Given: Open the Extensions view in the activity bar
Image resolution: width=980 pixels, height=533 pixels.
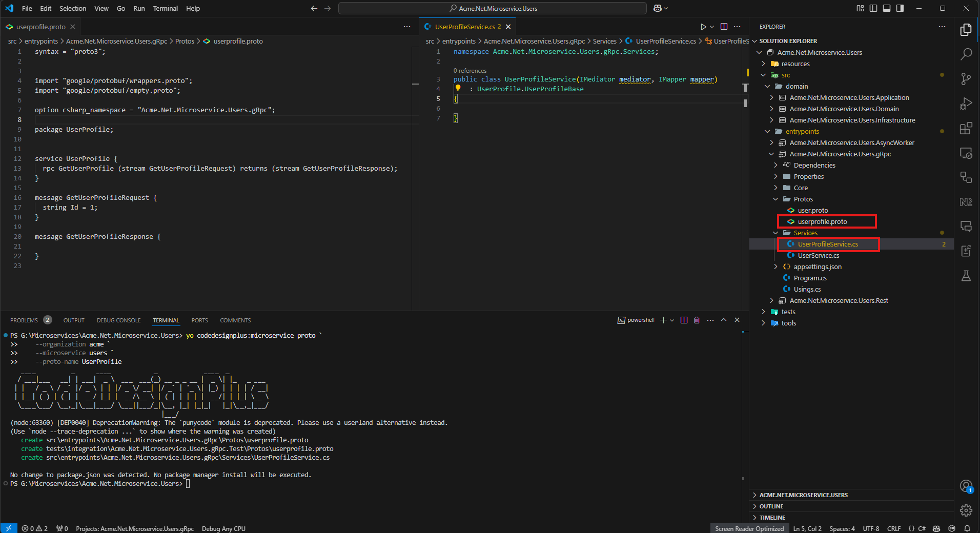Looking at the screenshot, I should tap(966, 128).
